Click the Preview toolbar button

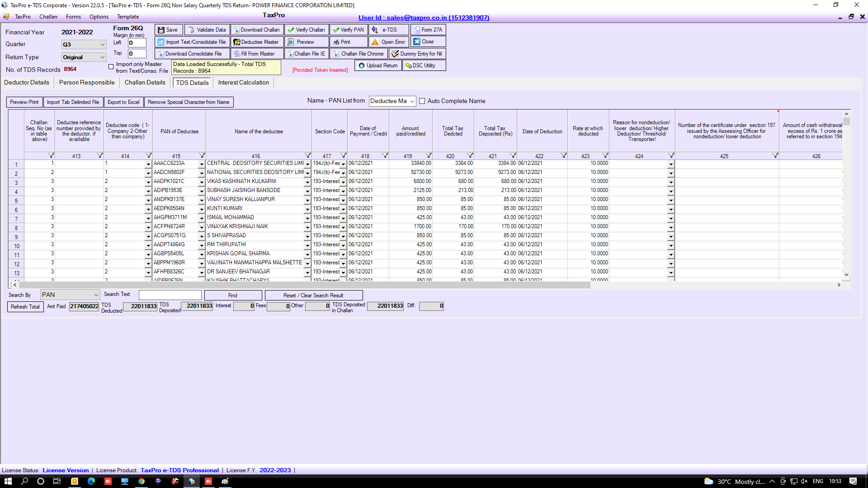[x=307, y=42]
